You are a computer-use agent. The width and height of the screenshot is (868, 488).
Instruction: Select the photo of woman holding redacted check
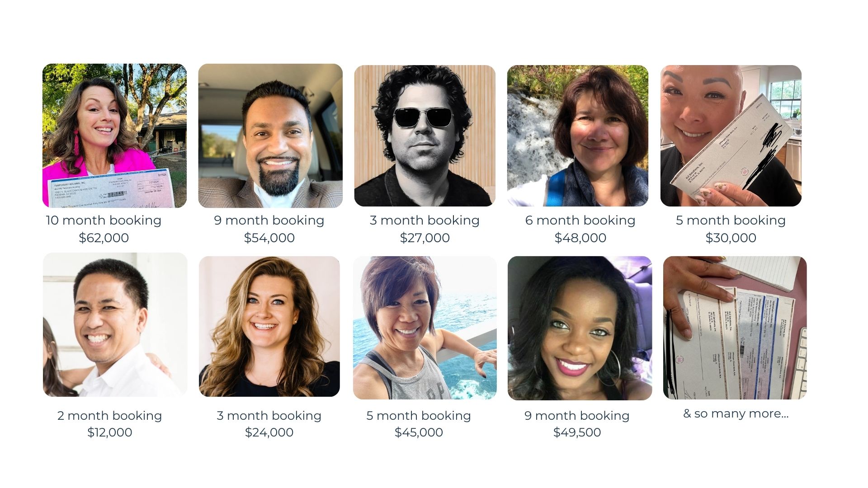[x=731, y=136]
